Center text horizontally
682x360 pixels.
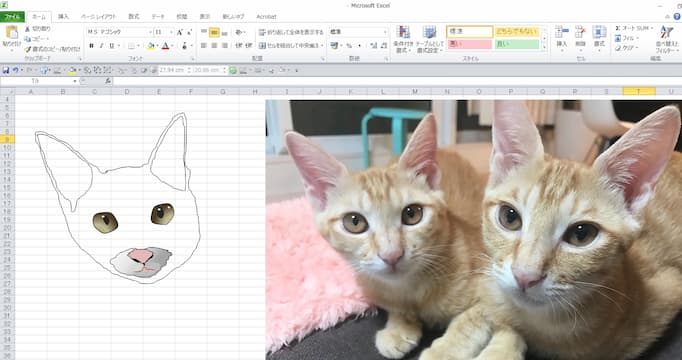(x=214, y=46)
